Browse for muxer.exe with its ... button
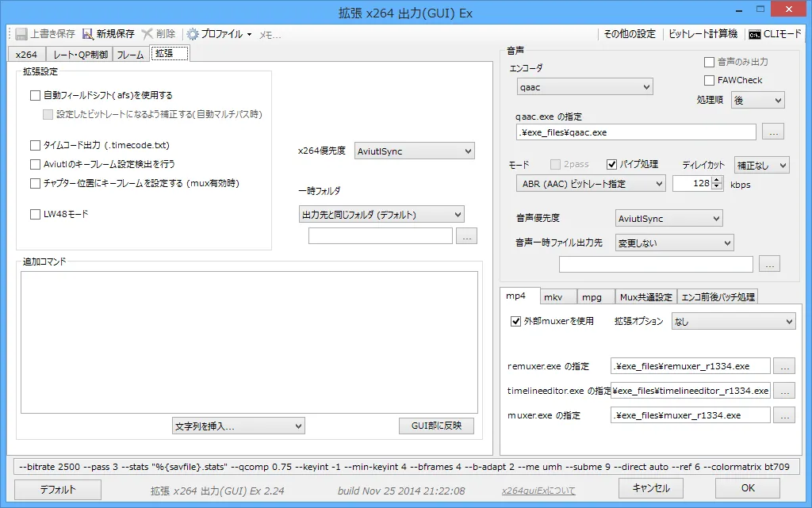 click(784, 414)
